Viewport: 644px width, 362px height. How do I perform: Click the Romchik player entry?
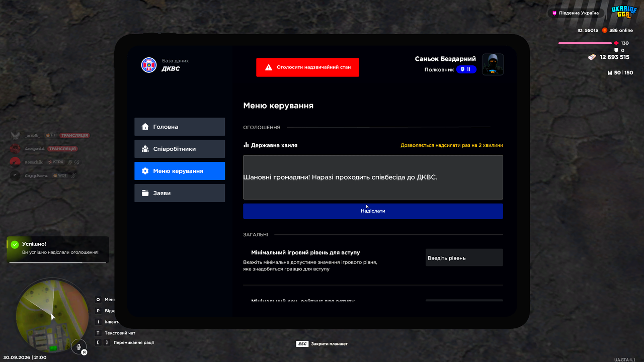[45, 162]
